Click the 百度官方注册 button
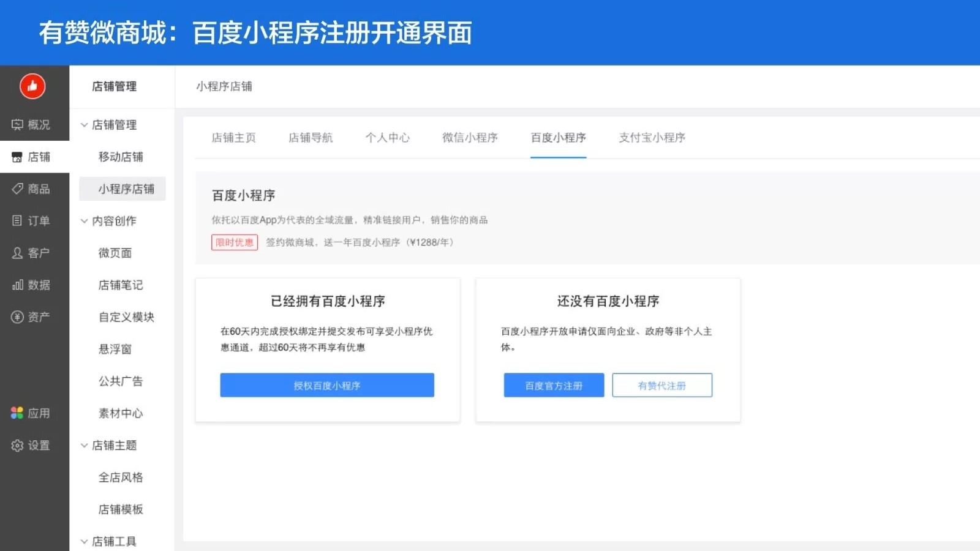This screenshot has width=980, height=551. coord(554,385)
